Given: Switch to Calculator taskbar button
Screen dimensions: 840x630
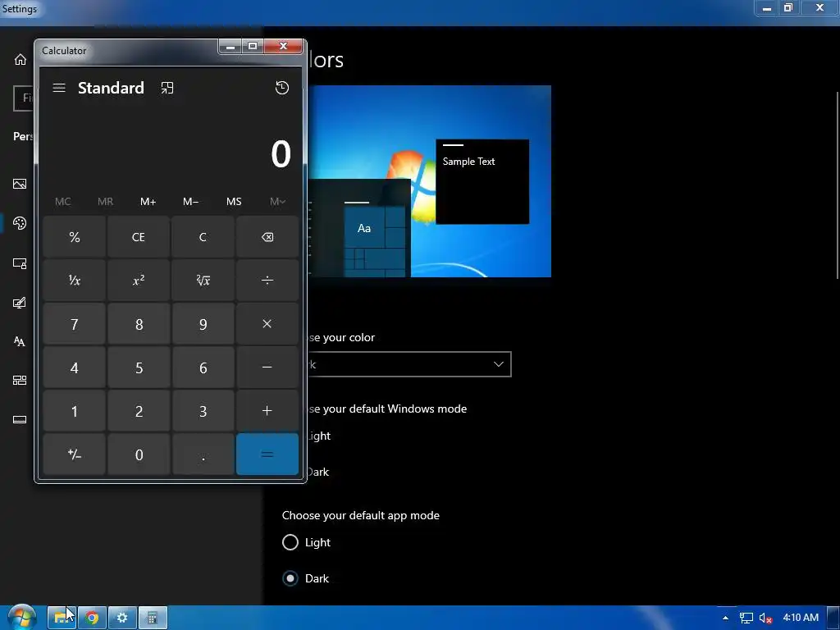Looking at the screenshot, I should point(153,618).
